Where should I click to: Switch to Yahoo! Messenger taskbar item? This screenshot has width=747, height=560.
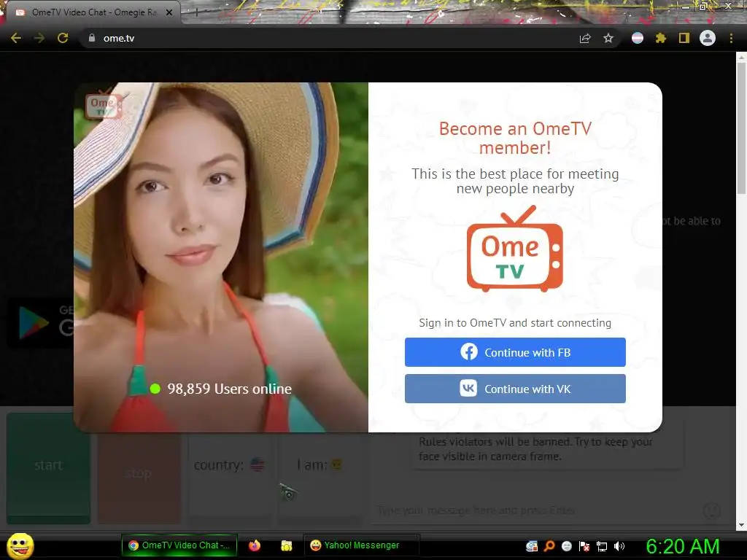tap(362, 545)
